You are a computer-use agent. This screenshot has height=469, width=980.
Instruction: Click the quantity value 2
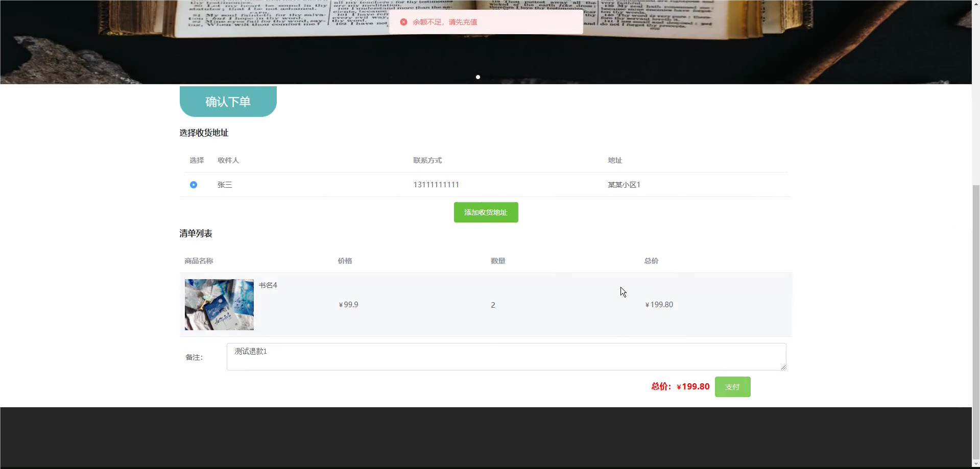[x=493, y=305]
